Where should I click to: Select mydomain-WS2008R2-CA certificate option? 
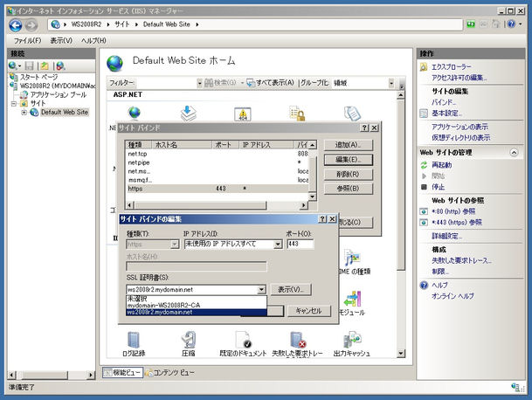[196, 306]
